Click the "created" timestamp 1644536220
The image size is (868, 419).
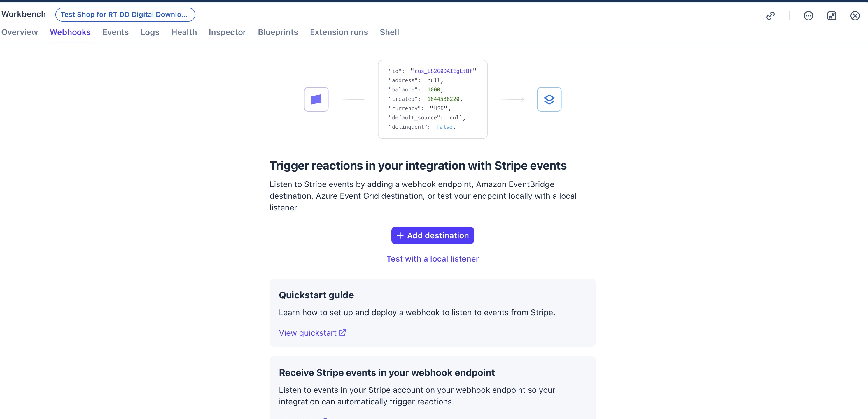(443, 99)
